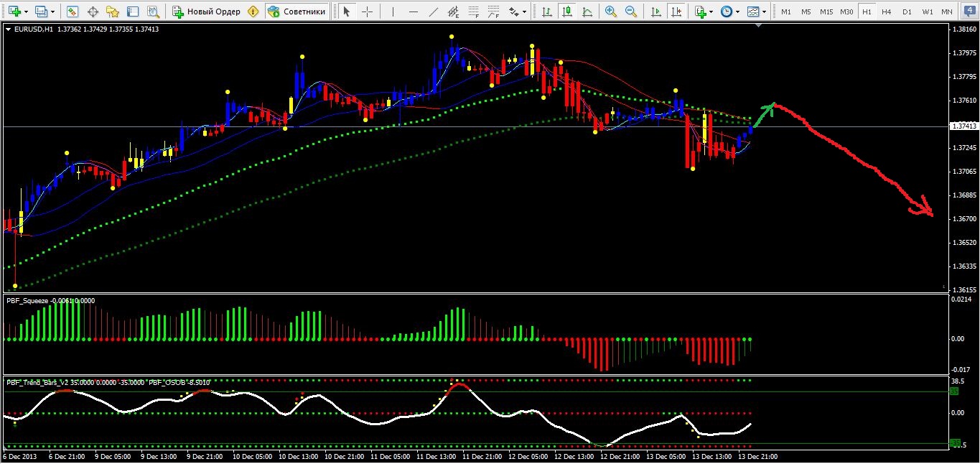Viewport: 980px width, 464px height.
Task: Switch chart to candlesticks mode
Action: pos(566,11)
